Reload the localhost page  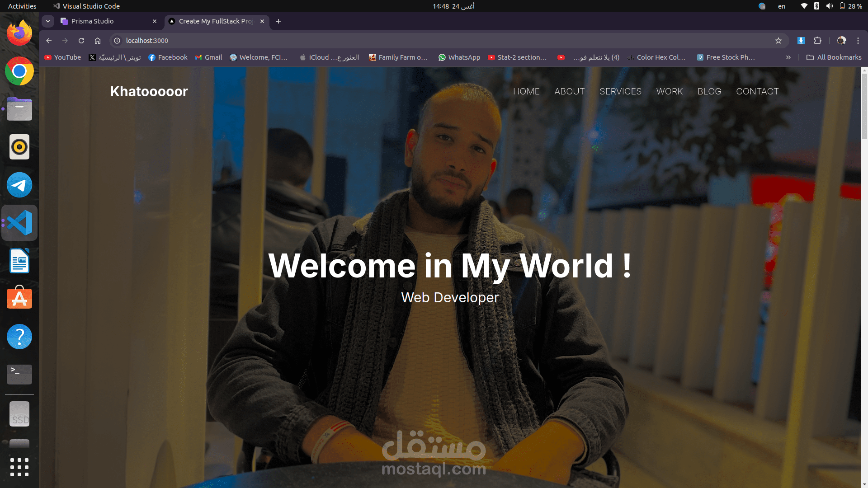(81, 41)
